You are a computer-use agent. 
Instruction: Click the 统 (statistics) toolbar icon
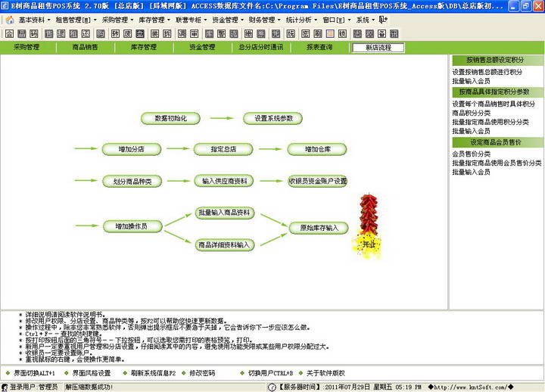(x=291, y=34)
